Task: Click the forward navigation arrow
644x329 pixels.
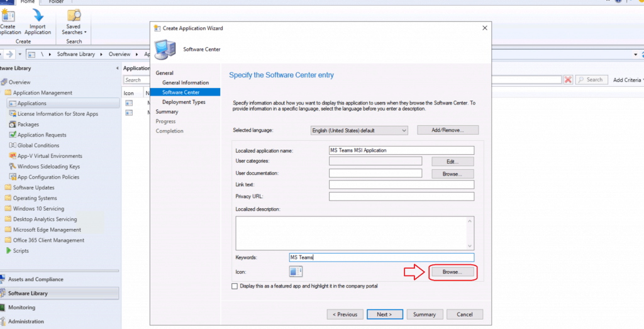Action: tap(9, 54)
